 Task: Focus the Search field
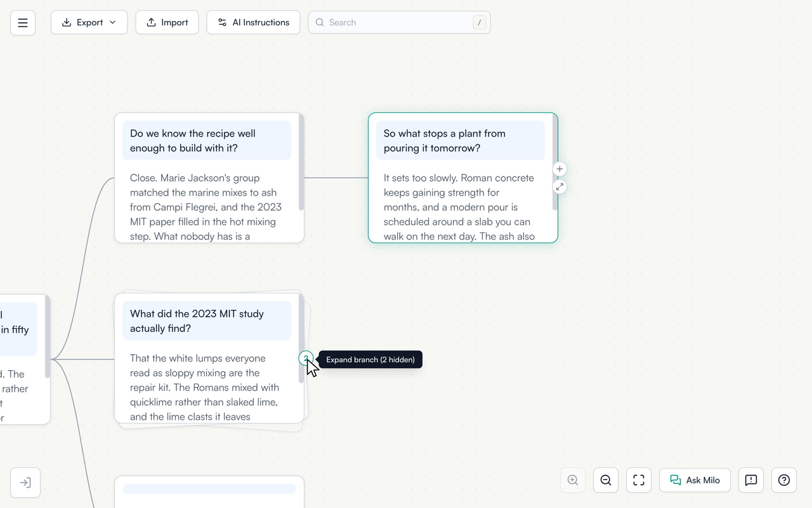coord(399,22)
